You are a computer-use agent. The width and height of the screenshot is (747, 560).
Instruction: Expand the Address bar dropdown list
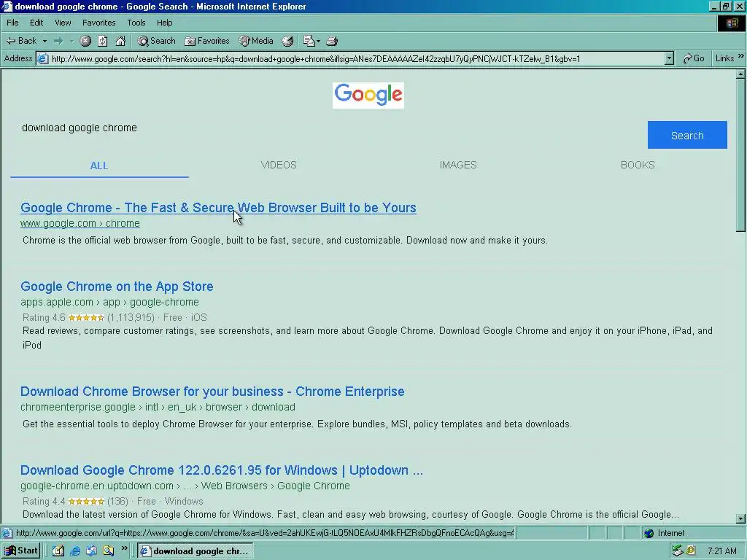[x=669, y=58]
